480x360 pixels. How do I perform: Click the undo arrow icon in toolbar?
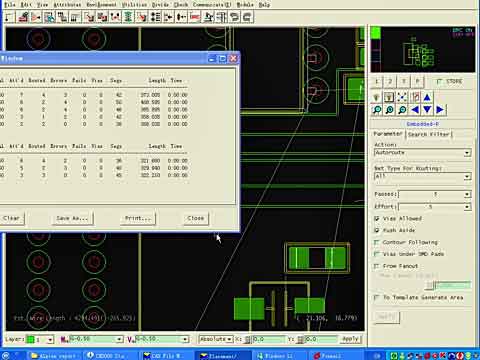(x=234, y=17)
